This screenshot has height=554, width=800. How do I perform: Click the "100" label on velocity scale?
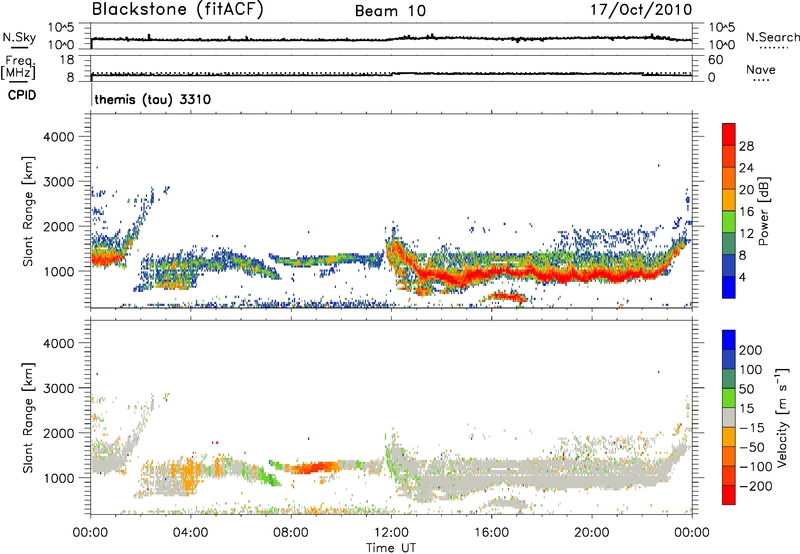click(751, 369)
